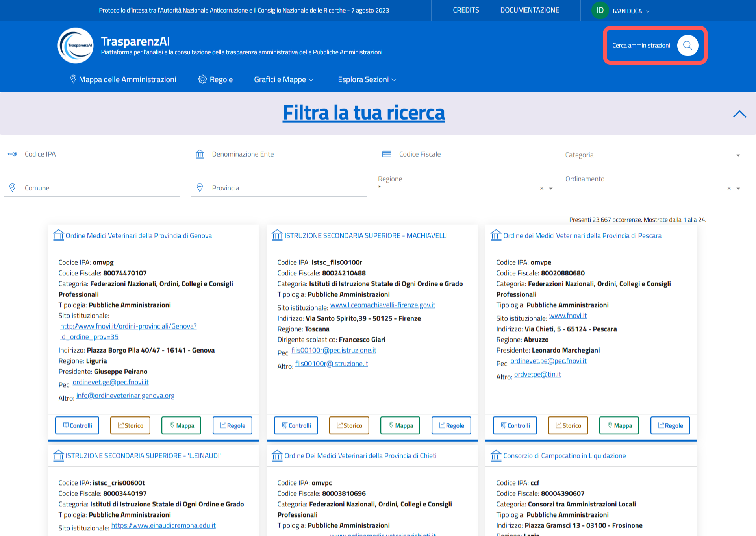Screen dimensions: 756x536
Task: Click building icon beside Veterinari Pescara title
Action: (496, 235)
